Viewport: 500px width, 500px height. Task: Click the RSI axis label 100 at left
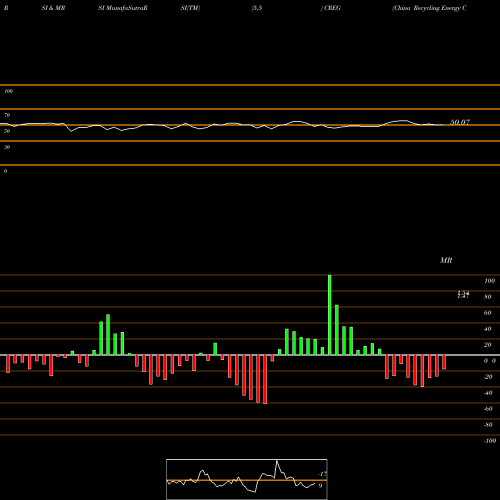8,91
